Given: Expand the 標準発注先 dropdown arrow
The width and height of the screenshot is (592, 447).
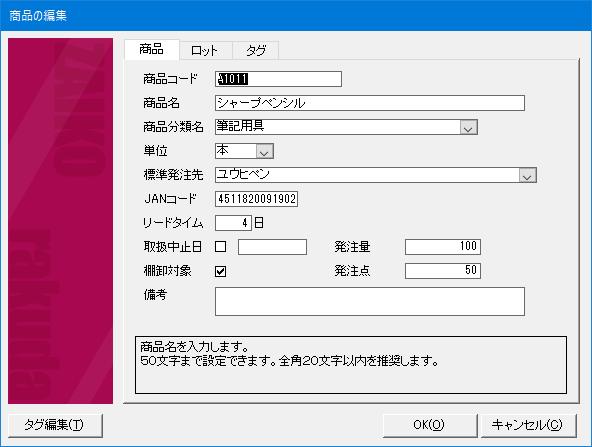Looking at the screenshot, I should point(527,175).
